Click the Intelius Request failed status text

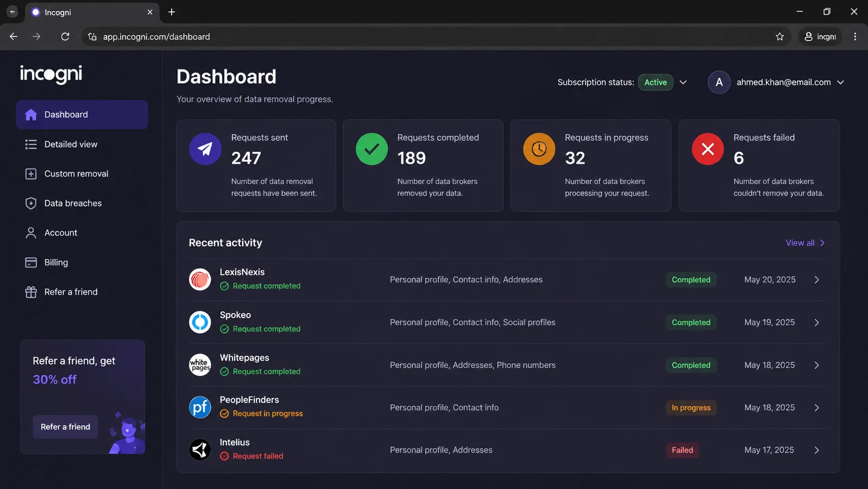(x=258, y=456)
